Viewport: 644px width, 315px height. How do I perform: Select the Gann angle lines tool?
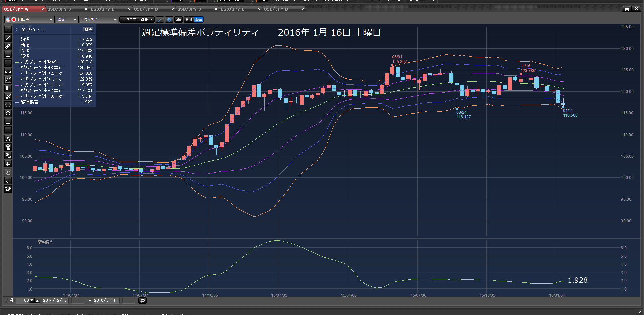(8, 97)
